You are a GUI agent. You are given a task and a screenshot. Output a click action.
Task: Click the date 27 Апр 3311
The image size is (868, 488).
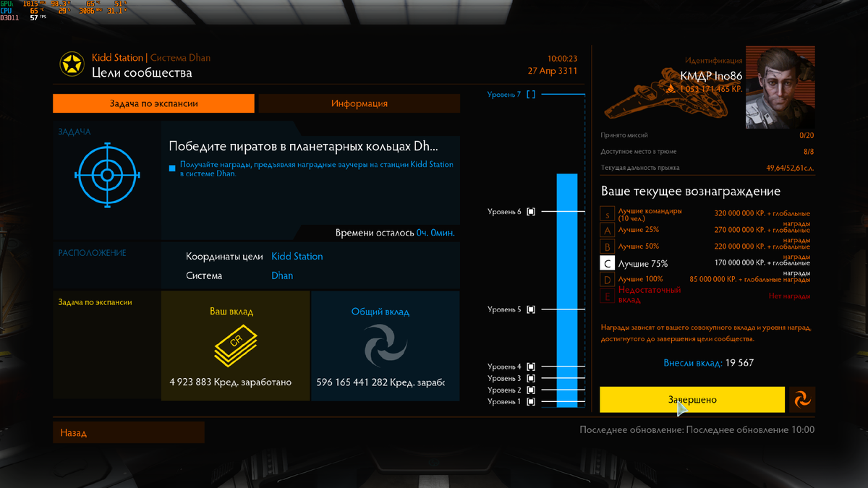pyautogui.click(x=553, y=71)
